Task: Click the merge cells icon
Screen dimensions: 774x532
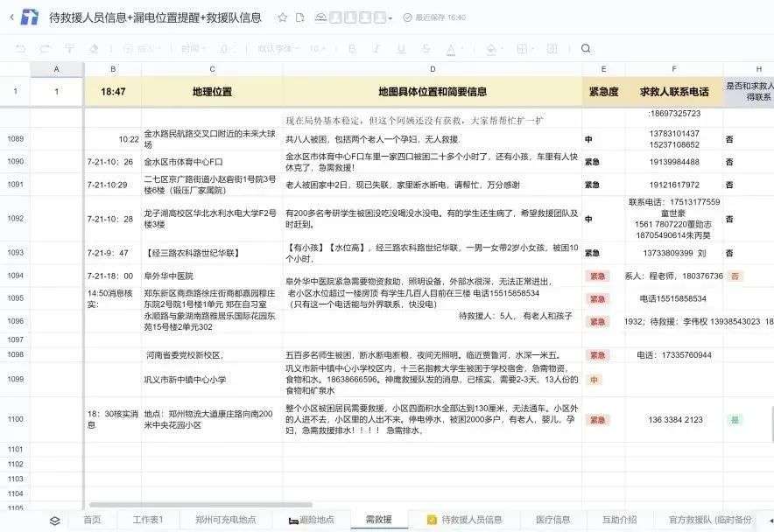Action: (x=552, y=48)
